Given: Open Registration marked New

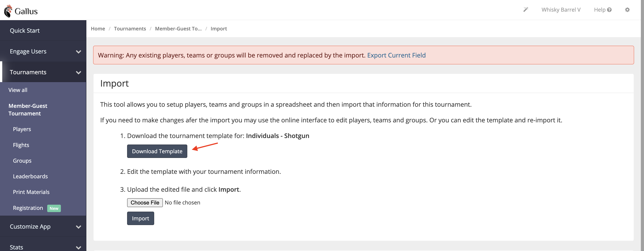Looking at the screenshot, I should [x=28, y=208].
